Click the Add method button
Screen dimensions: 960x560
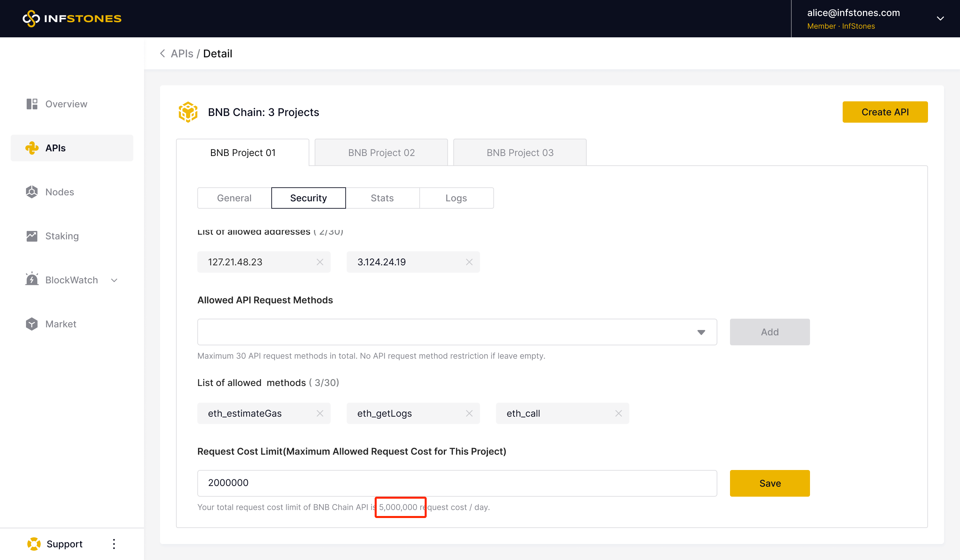point(770,332)
